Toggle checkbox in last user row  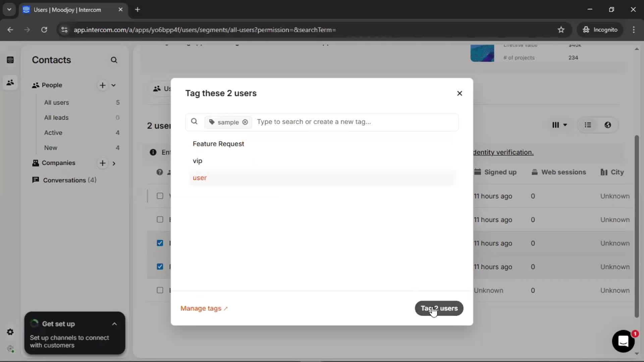point(160,290)
